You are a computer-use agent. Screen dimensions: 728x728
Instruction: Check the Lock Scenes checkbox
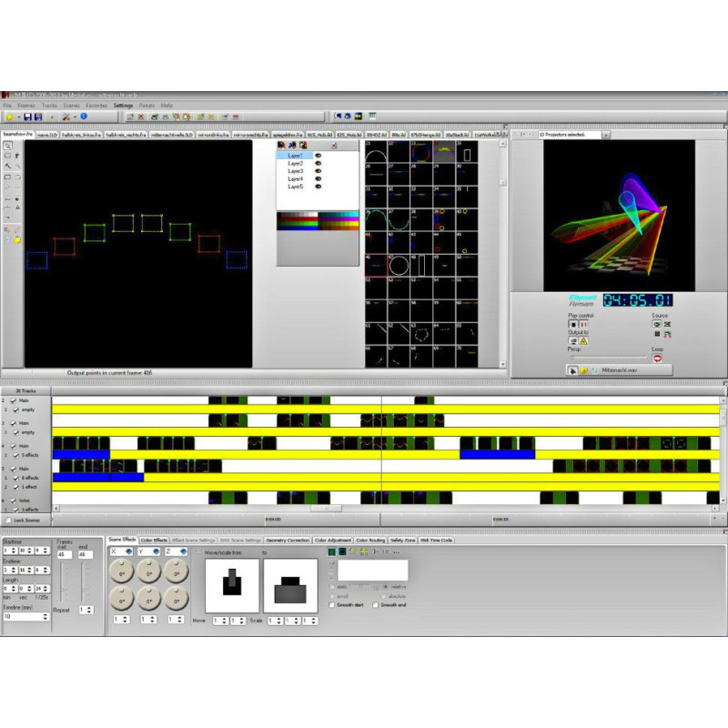pos(7,521)
